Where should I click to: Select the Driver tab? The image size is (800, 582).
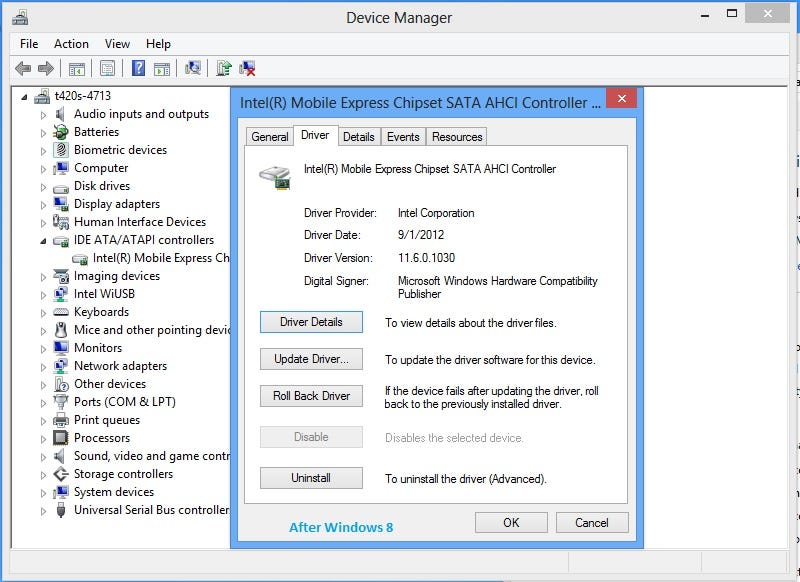[315, 135]
